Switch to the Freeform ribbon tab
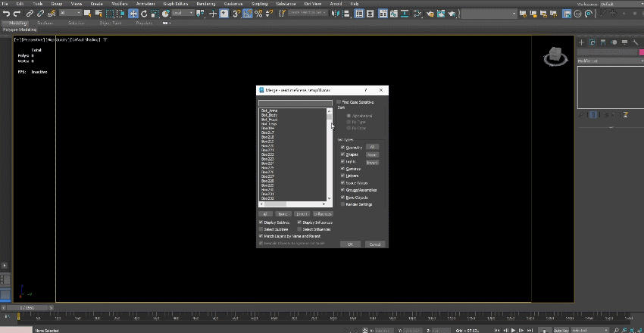This screenshot has height=333, width=644. [x=45, y=23]
